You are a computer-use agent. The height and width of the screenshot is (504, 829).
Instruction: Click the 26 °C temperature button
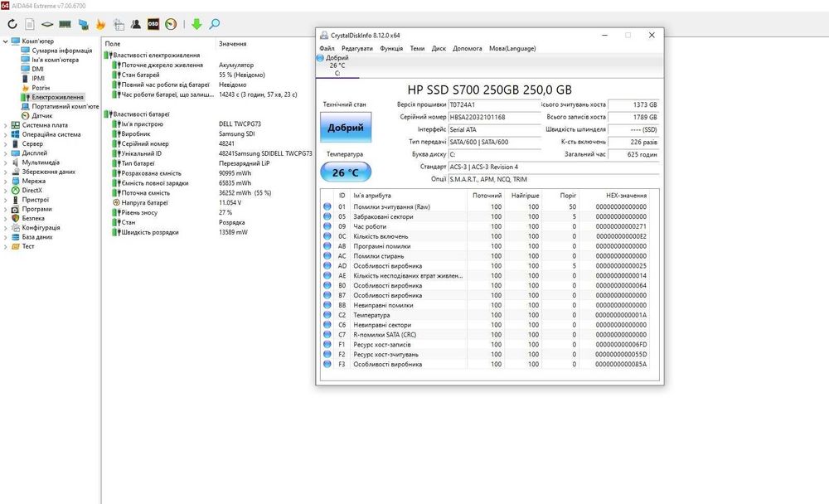coord(346,172)
